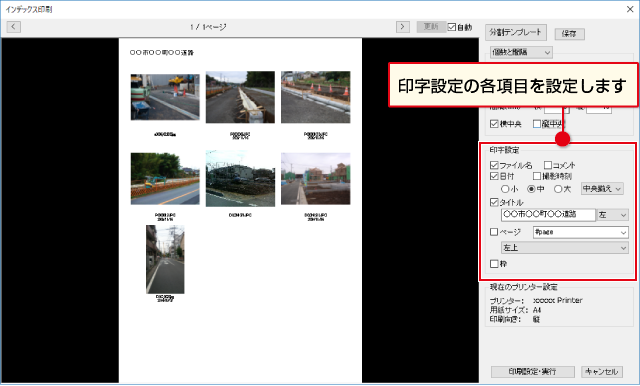Click the 保存 button
Viewport: 640px width, 386px height.
pos(569,34)
